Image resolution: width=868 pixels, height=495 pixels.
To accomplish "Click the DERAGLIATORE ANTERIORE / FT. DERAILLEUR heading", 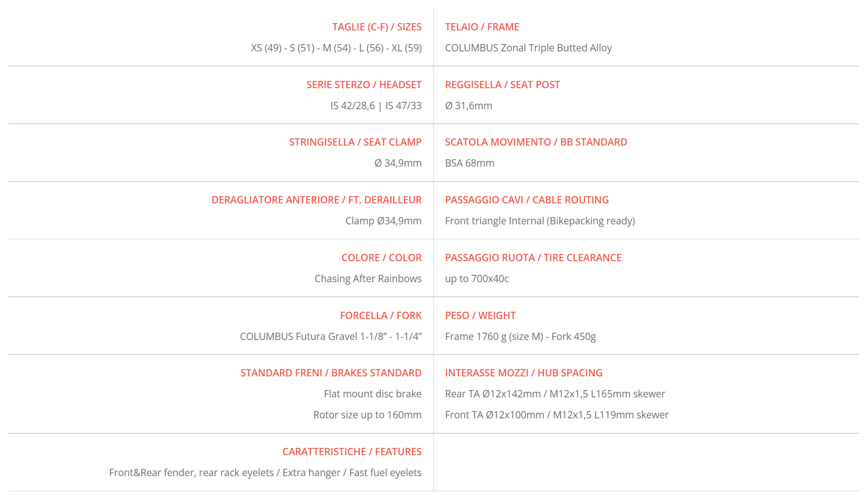I will (x=316, y=200).
